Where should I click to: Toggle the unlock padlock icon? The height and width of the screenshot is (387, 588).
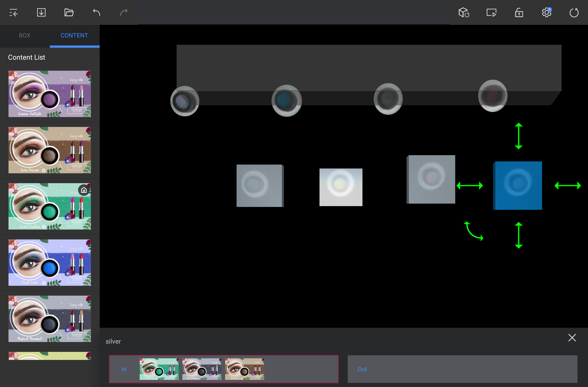point(519,12)
